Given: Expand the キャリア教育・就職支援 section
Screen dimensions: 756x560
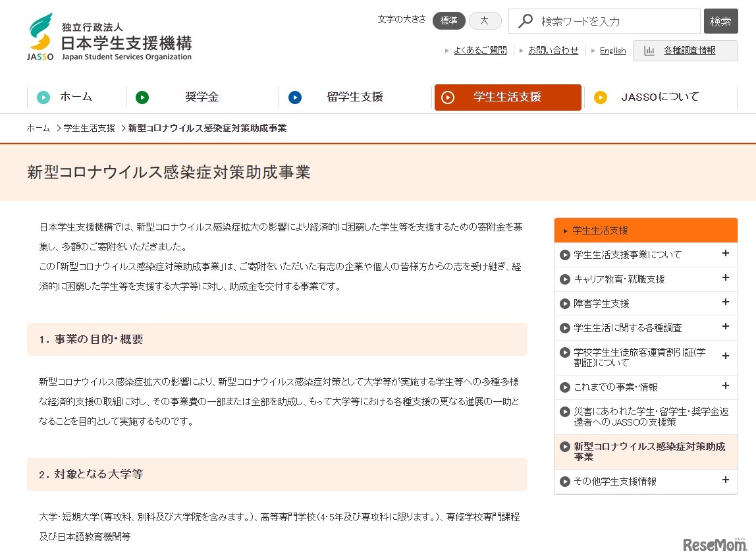Looking at the screenshot, I should [726, 279].
